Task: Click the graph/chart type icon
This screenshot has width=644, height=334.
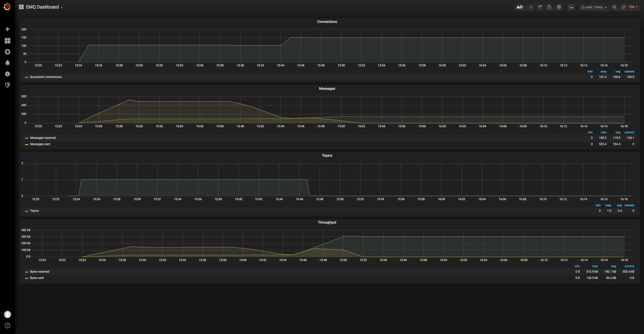Action: click(520, 7)
